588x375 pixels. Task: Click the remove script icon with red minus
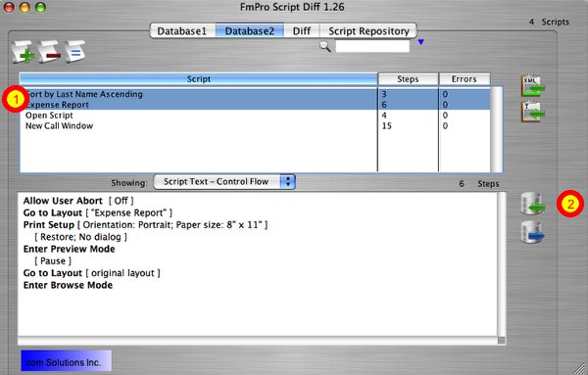coord(49,52)
